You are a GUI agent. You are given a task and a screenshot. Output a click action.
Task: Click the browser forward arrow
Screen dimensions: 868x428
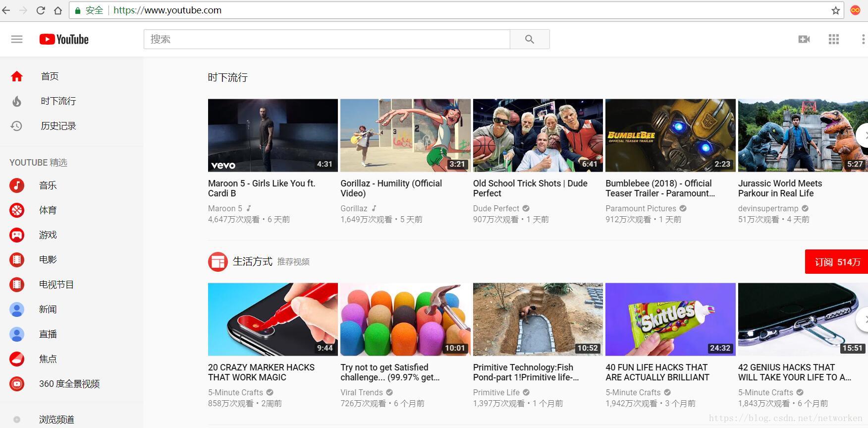(x=23, y=10)
